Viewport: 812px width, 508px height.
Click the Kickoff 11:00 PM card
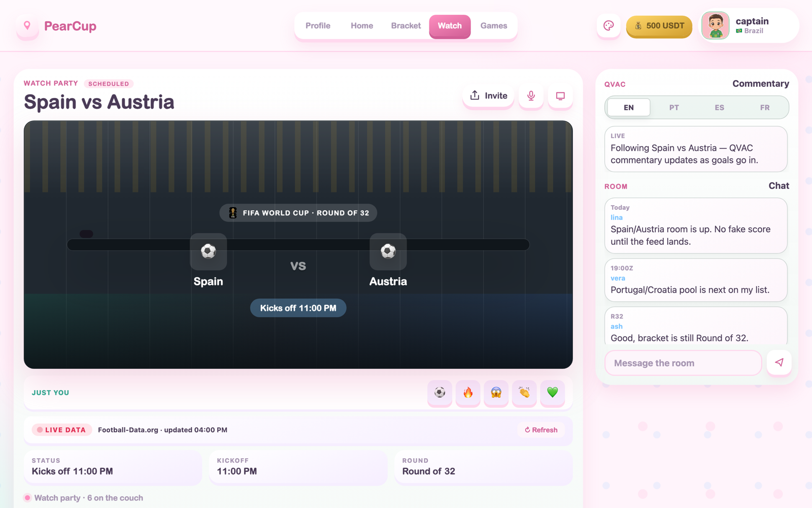coord(298,466)
